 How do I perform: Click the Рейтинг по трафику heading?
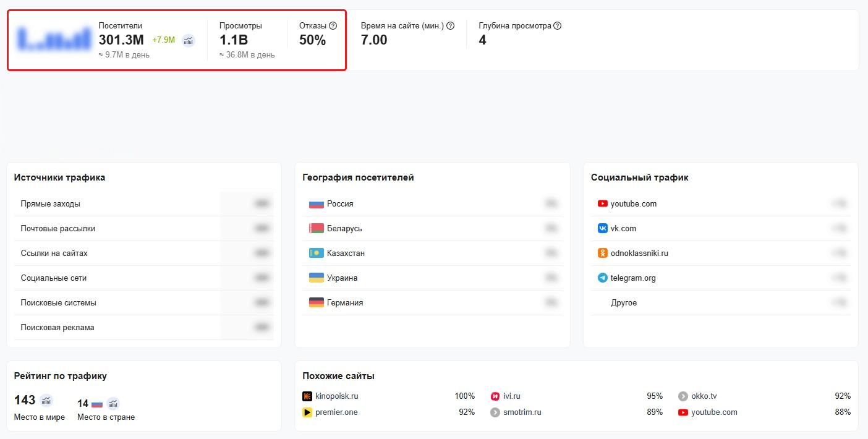tap(61, 376)
